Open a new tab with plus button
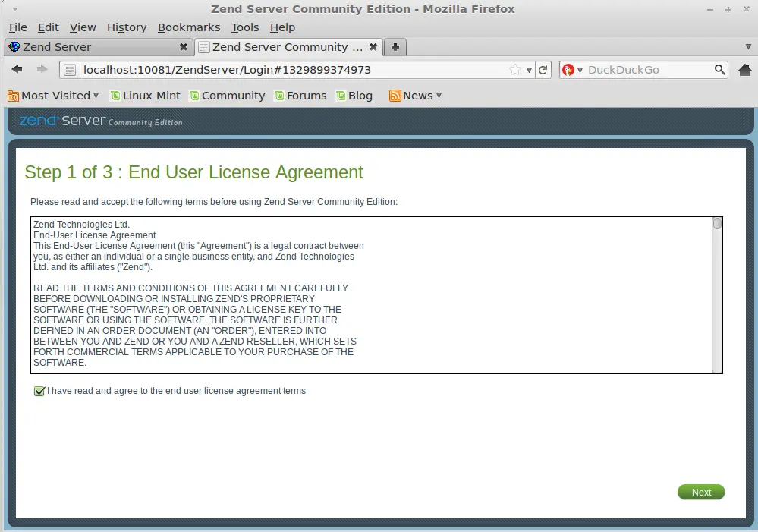758x532 pixels. tap(395, 47)
